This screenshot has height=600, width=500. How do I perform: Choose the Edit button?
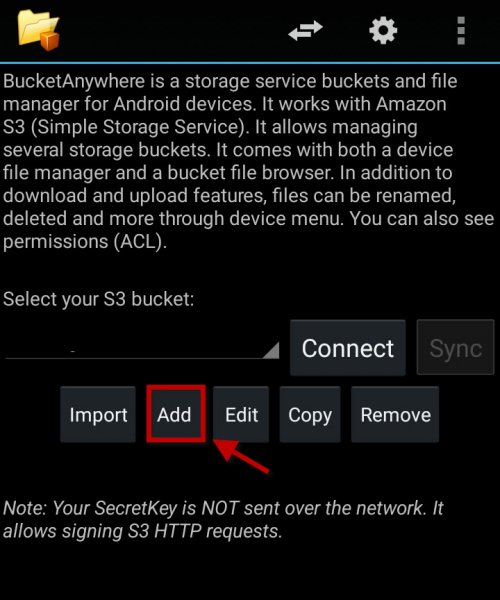pyautogui.click(x=241, y=414)
